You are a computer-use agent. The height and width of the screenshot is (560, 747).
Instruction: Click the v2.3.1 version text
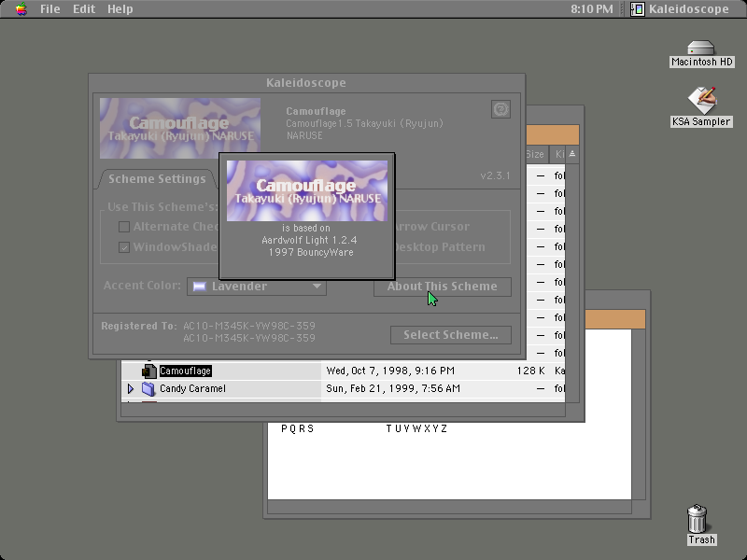coord(496,175)
